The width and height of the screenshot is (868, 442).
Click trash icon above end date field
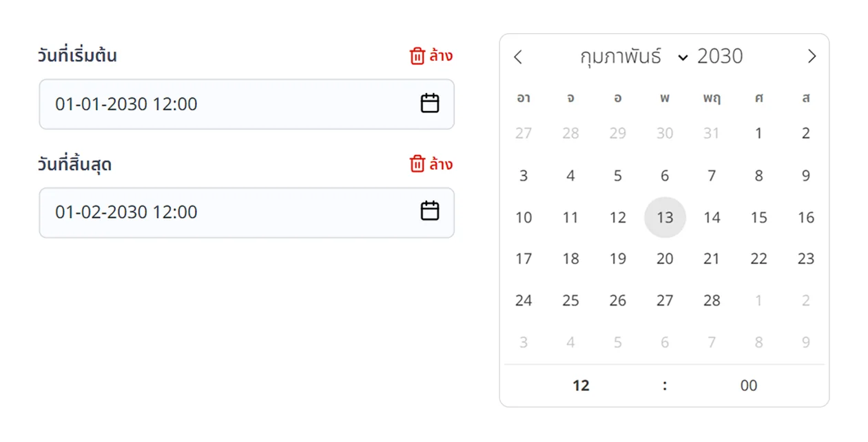click(417, 164)
